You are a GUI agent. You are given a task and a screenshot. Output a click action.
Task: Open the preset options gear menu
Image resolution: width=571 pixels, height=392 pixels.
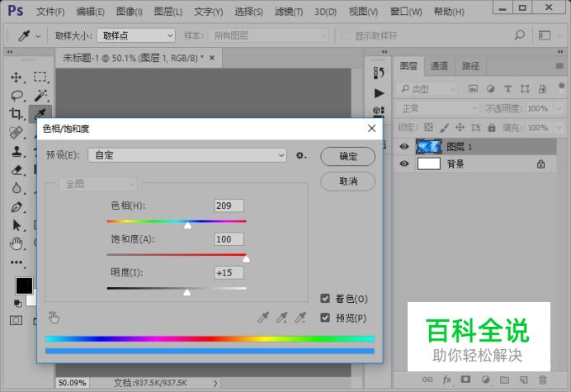(301, 155)
